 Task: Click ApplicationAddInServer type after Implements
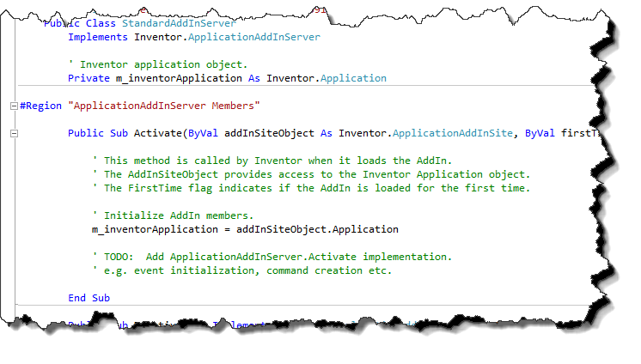[x=253, y=37]
